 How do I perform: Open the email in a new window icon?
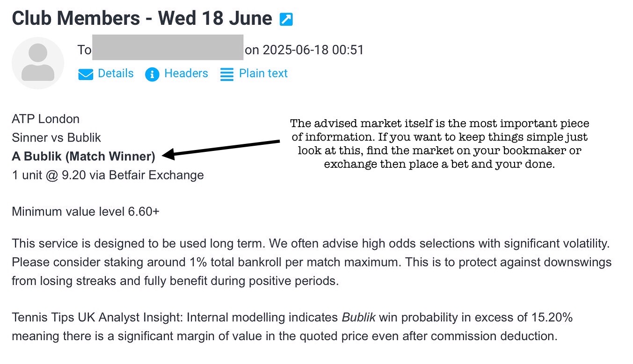point(286,19)
